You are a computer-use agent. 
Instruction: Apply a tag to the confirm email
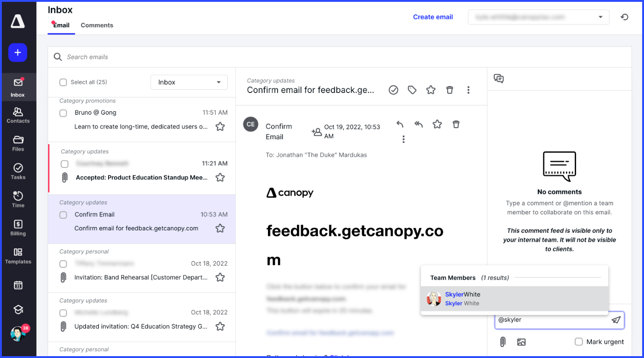(412, 90)
